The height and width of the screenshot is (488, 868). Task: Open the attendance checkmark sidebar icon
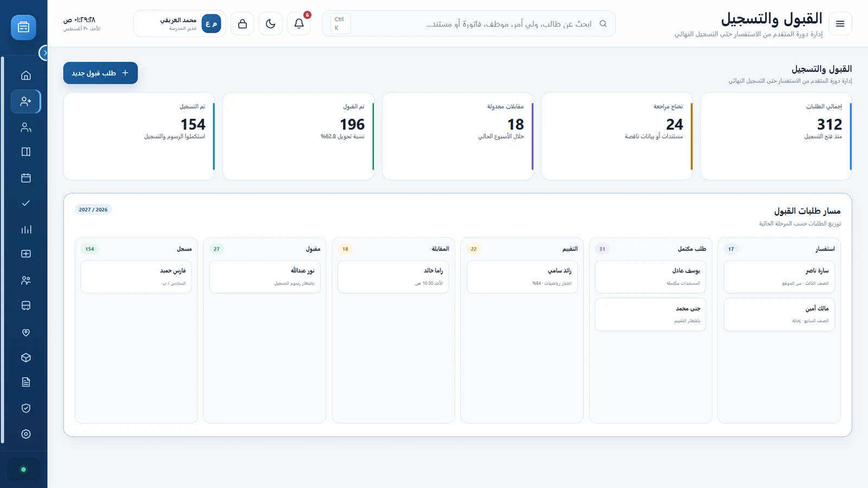pos(25,203)
